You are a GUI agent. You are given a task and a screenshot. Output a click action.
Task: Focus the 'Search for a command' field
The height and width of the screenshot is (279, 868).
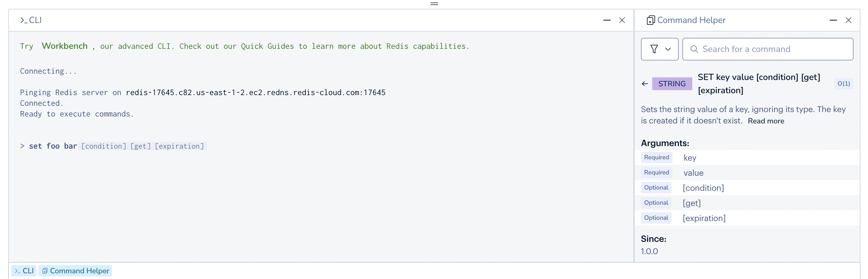click(772, 49)
